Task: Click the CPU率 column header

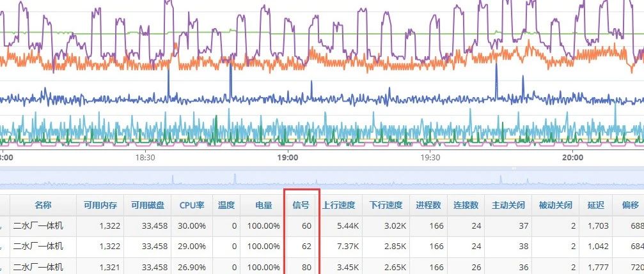Action: [192, 205]
